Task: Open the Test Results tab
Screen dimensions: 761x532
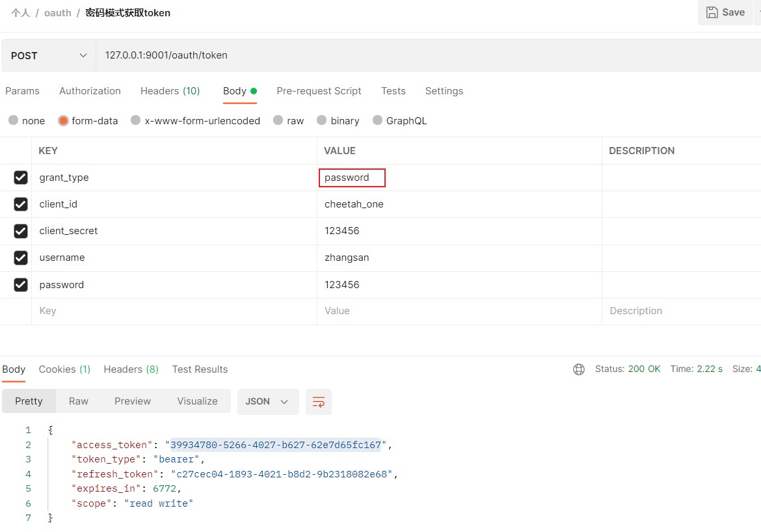Action: coord(200,369)
